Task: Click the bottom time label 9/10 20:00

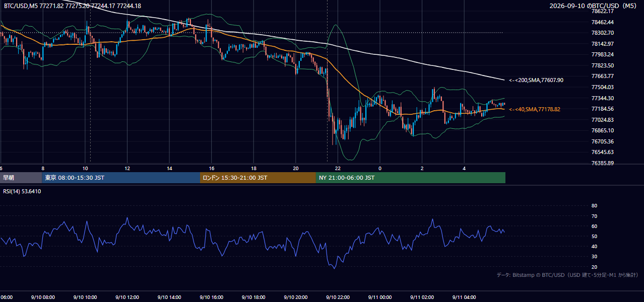Action: click(x=296, y=297)
